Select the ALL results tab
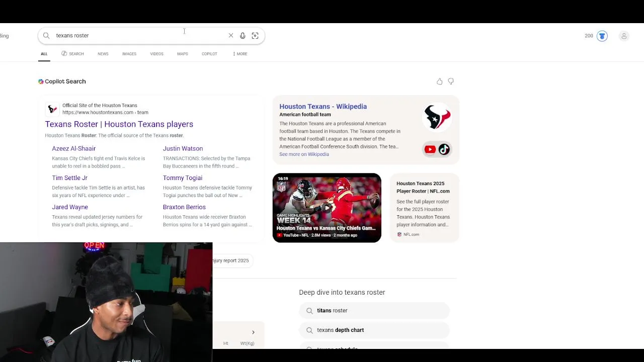Viewport: 644px width, 362px height. click(x=44, y=54)
